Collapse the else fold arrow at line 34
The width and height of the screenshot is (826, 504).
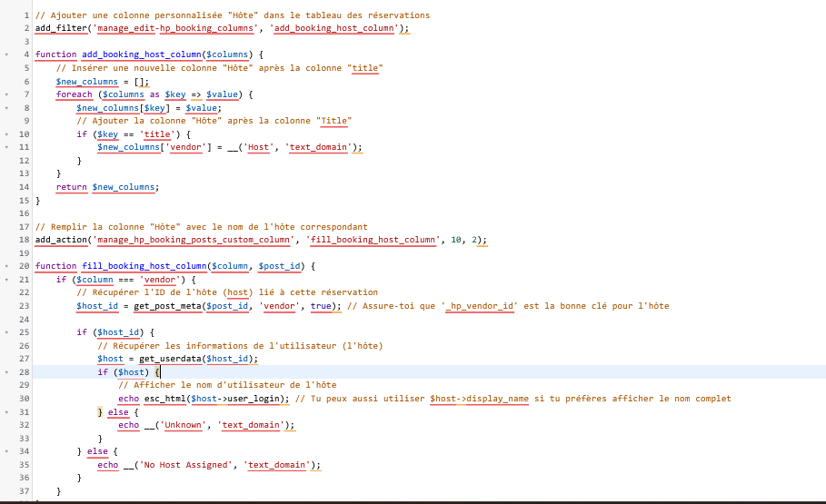[x=7, y=451]
